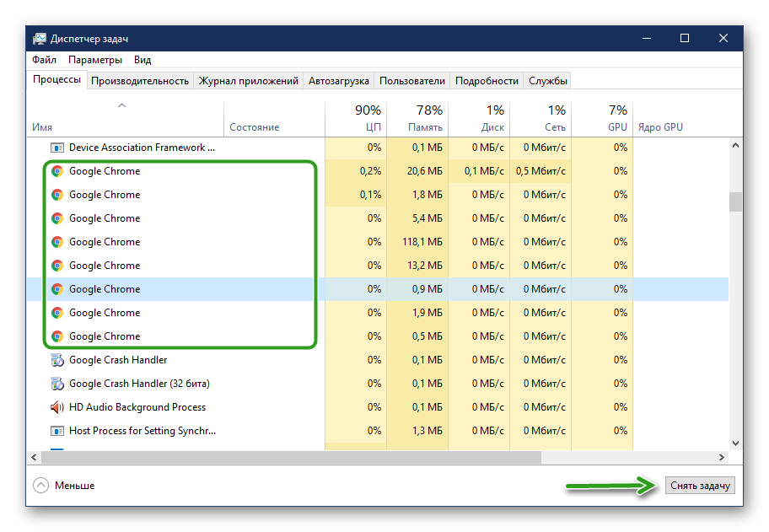Open the Файл menu

tap(45, 60)
